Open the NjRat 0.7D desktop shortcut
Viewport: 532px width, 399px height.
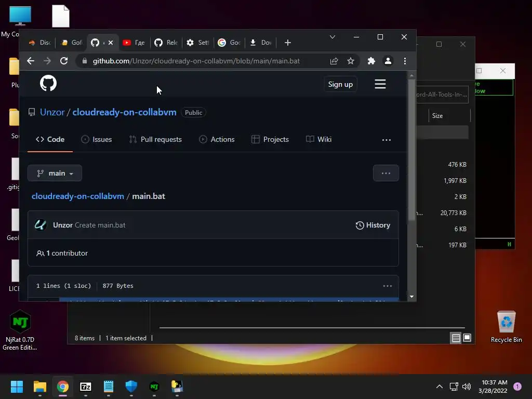20,330
